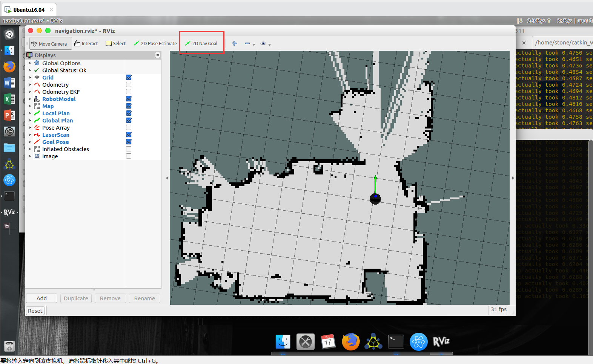Select the Inflated Obstacles tree item
Screen dimensions: 593x364
[66, 149]
